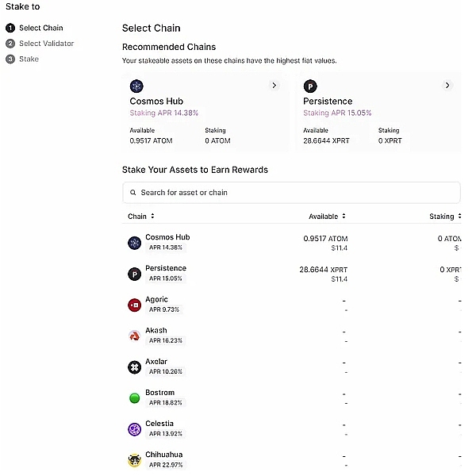Go to Select Chain step
Viewport: 476px width, 476px height.
tap(40, 28)
